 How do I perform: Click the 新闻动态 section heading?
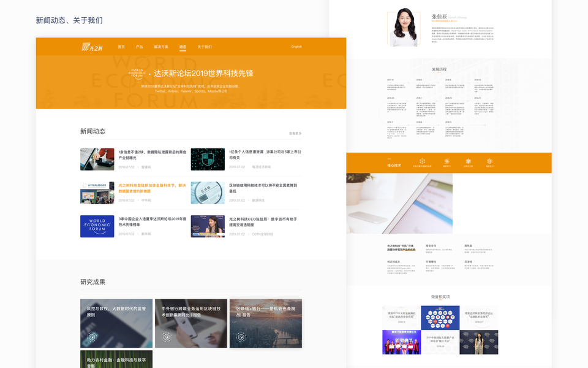click(92, 131)
